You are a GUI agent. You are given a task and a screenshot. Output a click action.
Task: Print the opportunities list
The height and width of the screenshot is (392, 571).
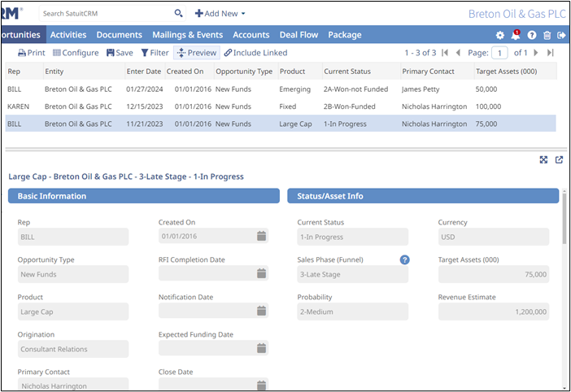pos(32,53)
